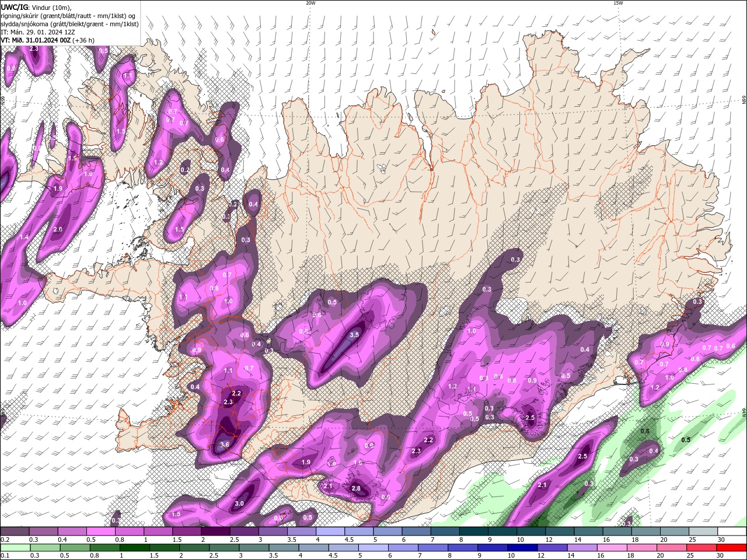Select the dark mauve swatch above upper-legend 0.2
The width and height of the screenshot is (747, 560).
(15, 531)
